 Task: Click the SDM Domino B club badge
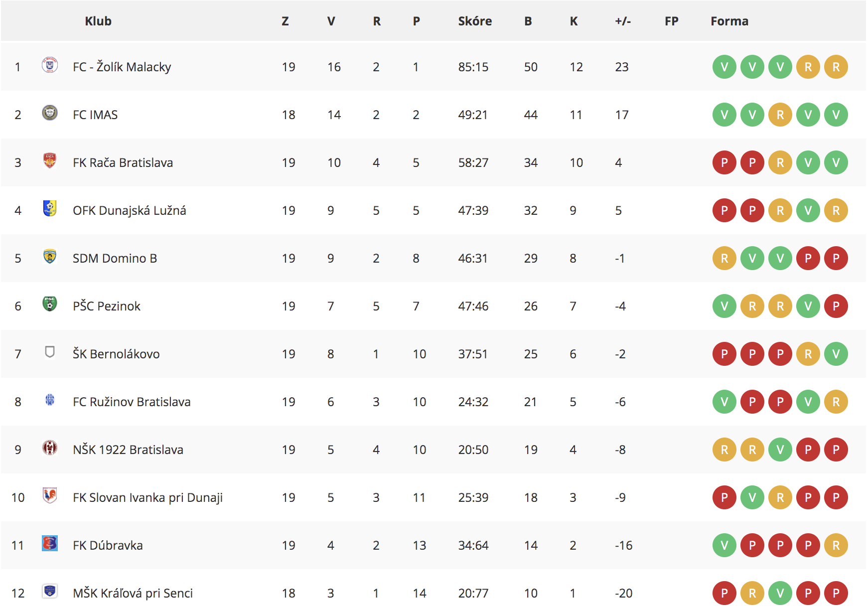pos(50,256)
